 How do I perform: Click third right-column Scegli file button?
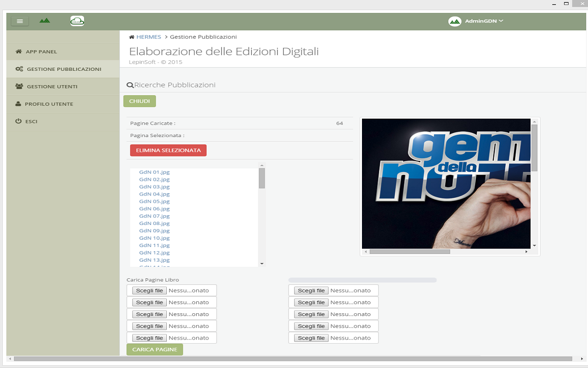[x=311, y=314]
